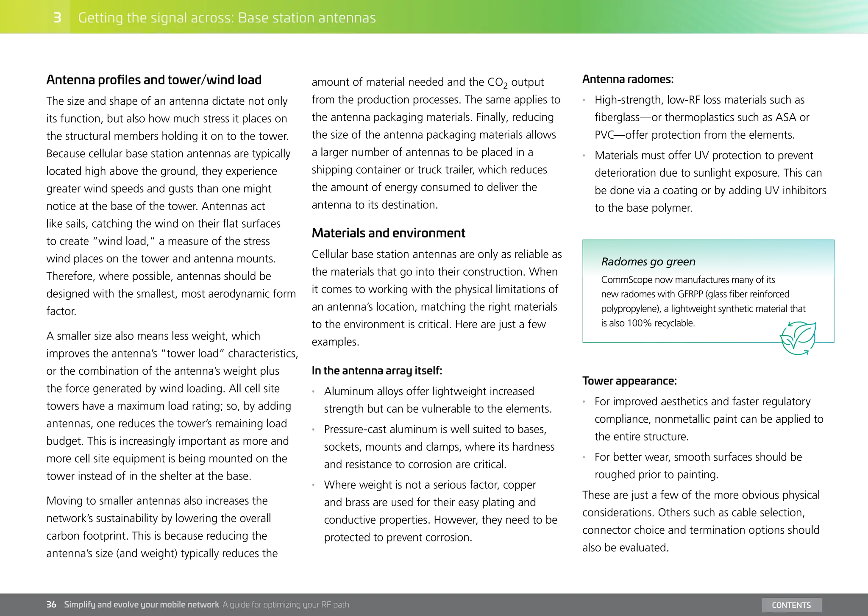
Task: Click the 'Antenna radomes:' subheading
Action: click(628, 79)
